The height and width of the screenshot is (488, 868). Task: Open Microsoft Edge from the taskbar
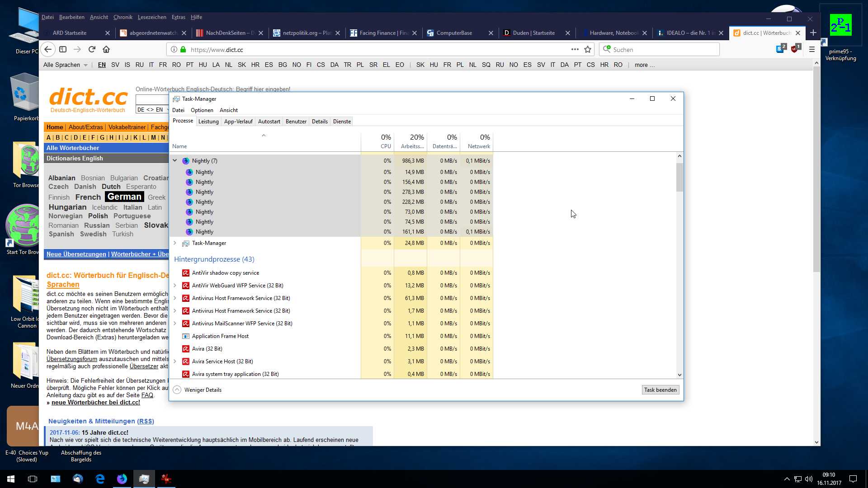(100, 479)
